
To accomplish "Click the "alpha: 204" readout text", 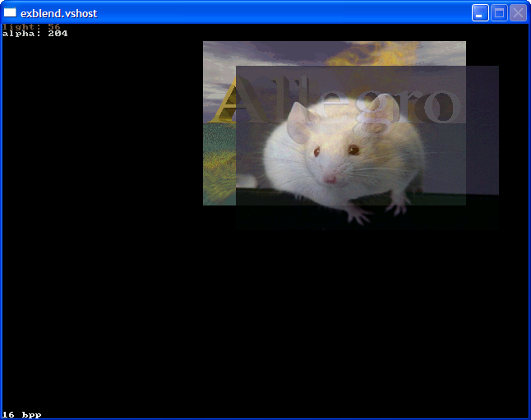I will pos(35,34).
